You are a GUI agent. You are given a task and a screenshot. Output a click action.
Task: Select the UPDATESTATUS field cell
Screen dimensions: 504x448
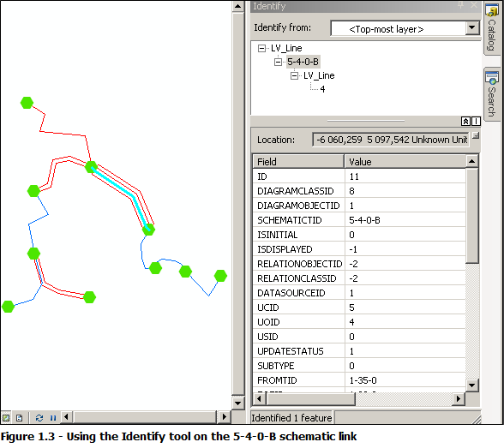(x=299, y=351)
